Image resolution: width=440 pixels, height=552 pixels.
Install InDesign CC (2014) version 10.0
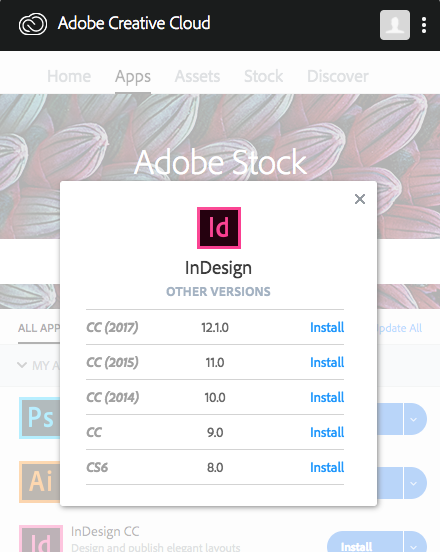coord(327,397)
